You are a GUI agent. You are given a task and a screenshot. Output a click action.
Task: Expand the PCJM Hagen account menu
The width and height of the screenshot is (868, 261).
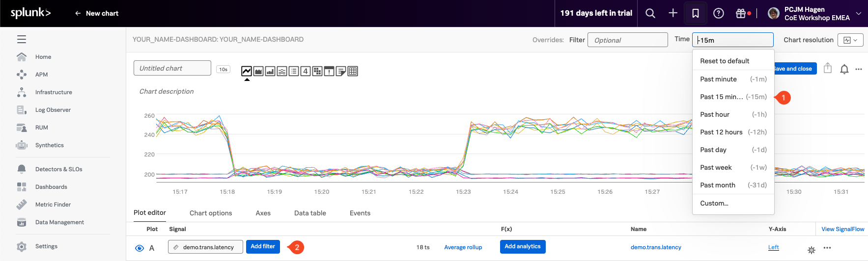(858, 13)
